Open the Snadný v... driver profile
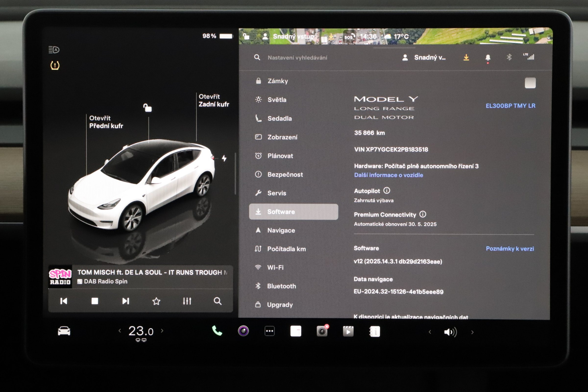The width and height of the screenshot is (588, 392). pyautogui.click(x=424, y=57)
